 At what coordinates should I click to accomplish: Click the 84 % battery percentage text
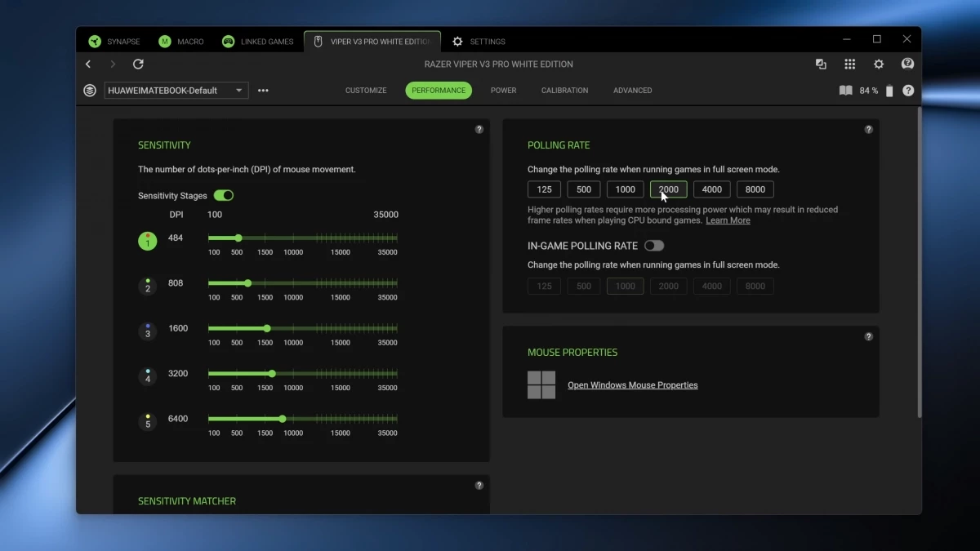coord(869,91)
